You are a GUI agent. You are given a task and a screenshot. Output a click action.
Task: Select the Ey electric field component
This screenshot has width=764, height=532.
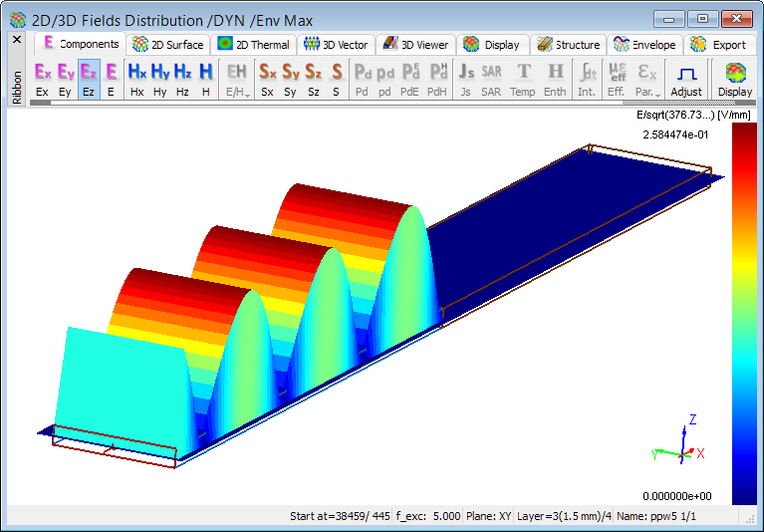(66, 80)
